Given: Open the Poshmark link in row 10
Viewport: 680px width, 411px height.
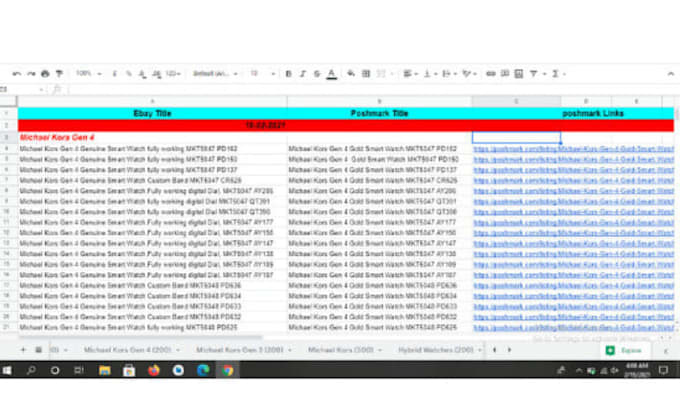Looking at the screenshot, I should pyautogui.click(x=573, y=212).
